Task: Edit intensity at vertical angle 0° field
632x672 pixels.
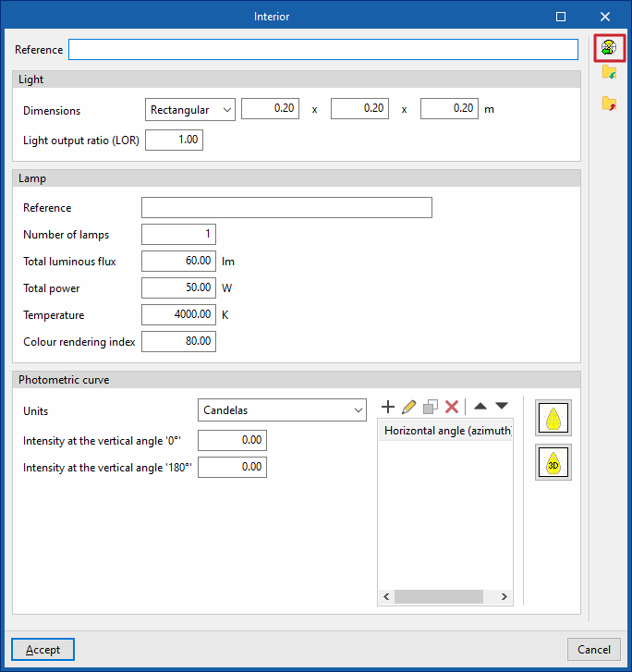Action: (232, 440)
